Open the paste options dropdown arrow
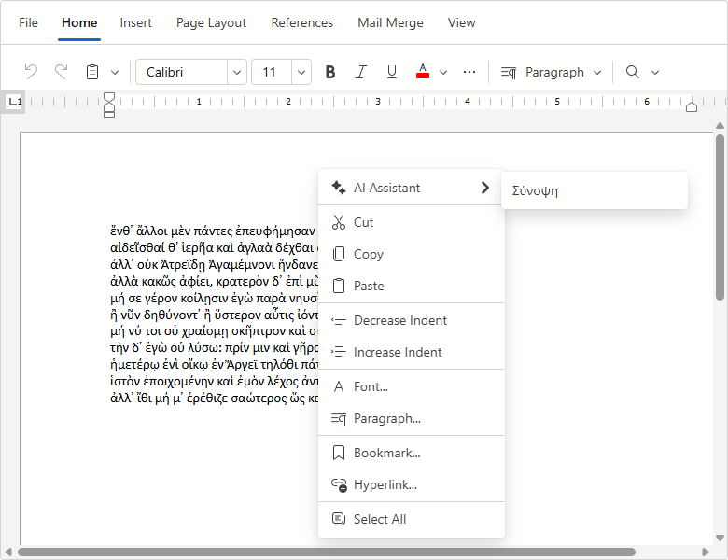Screen dimensions: 728x560 pos(115,73)
